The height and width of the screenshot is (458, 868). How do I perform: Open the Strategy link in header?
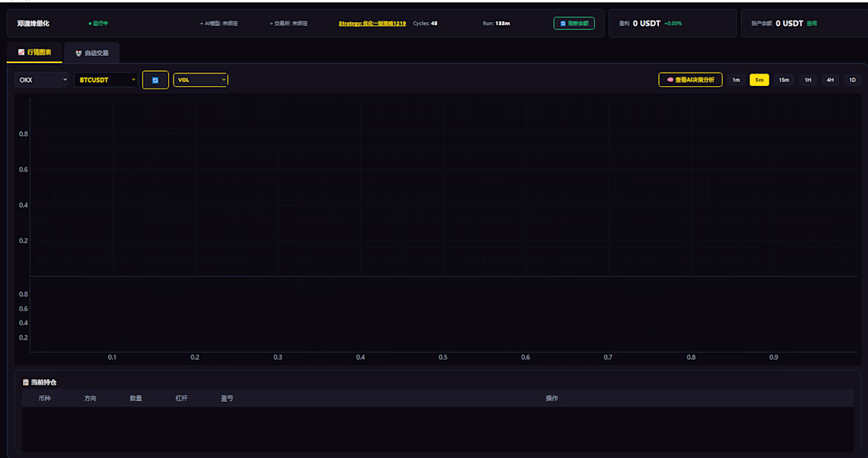pyautogui.click(x=372, y=23)
